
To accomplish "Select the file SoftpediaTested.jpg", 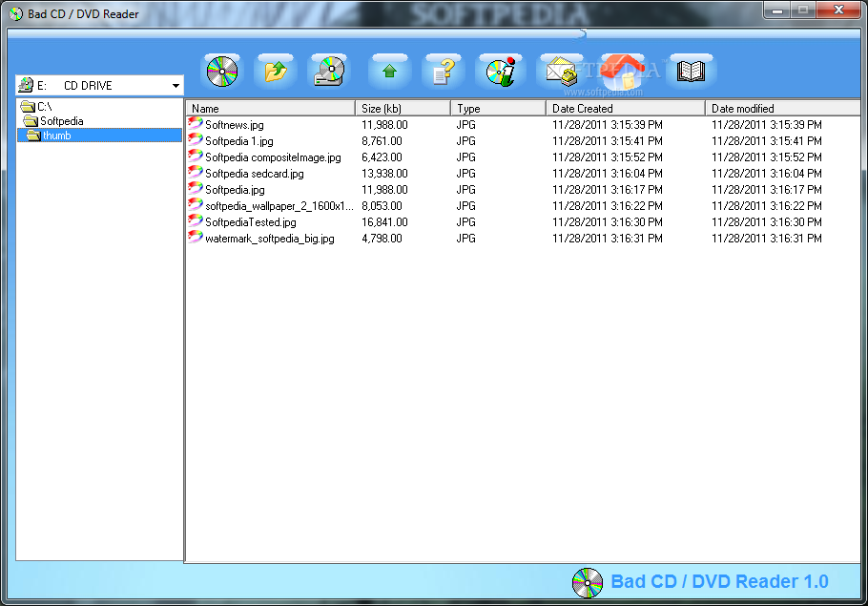I will (250, 222).
